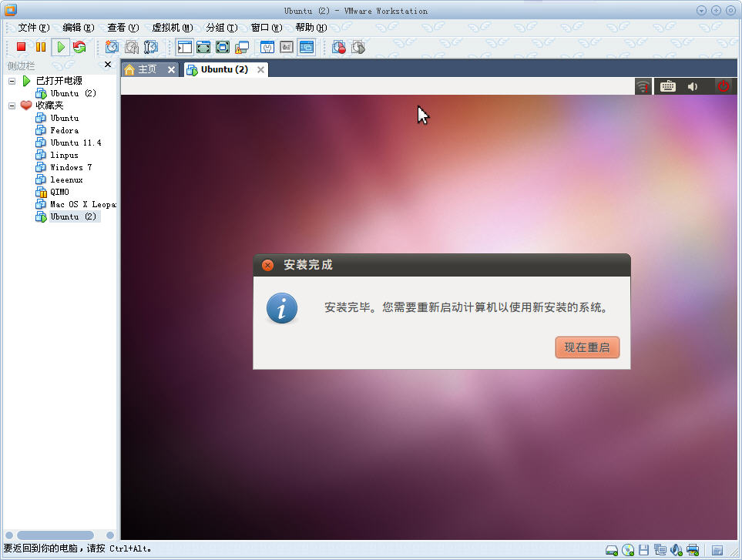Screen dimensions: 742x560
Task: Click the Appliance view toolbar icon
Action: click(x=287, y=47)
